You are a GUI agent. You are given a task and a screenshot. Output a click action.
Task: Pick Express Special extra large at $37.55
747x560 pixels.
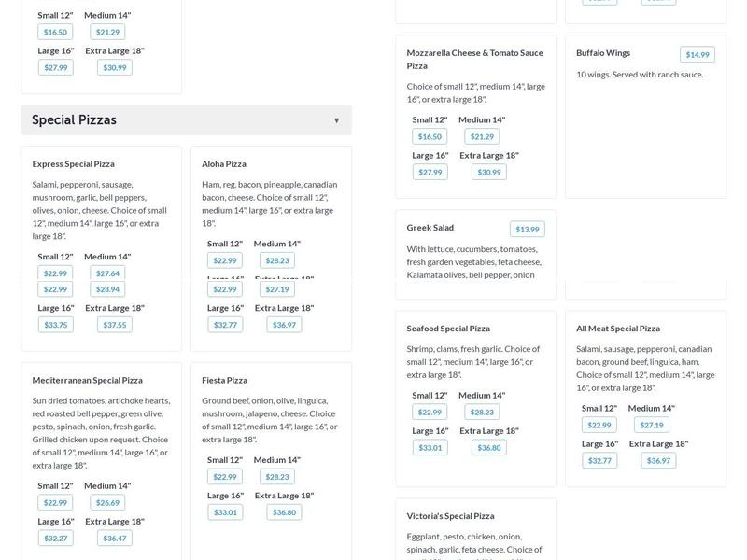(114, 325)
